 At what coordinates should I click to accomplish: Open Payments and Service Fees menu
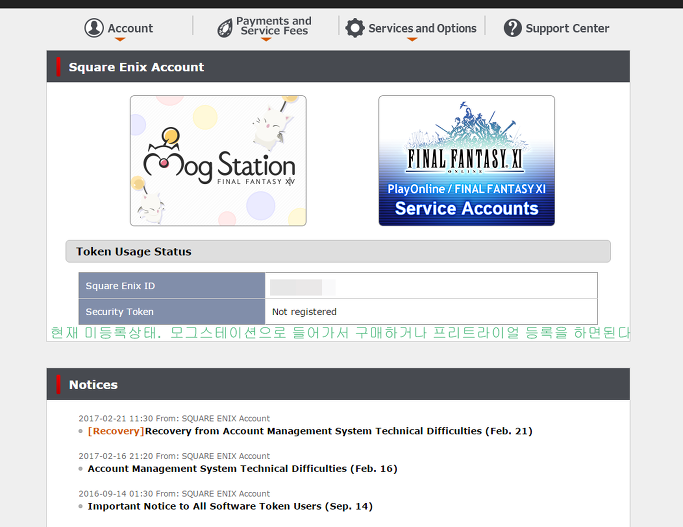(274, 26)
